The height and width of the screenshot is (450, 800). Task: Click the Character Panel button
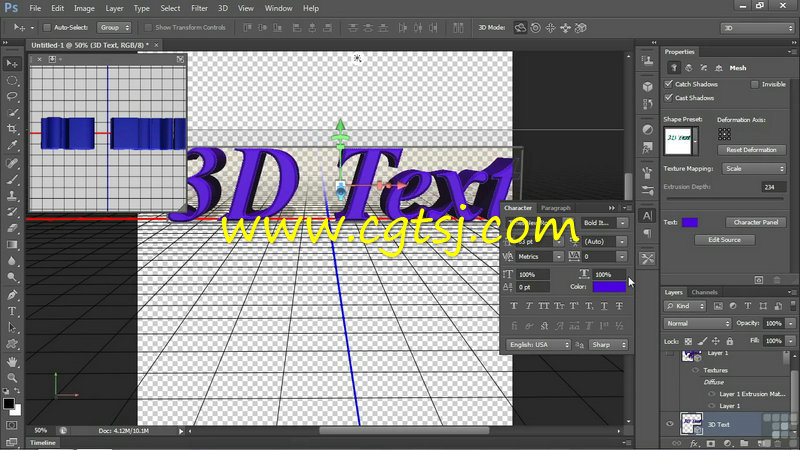coord(756,222)
